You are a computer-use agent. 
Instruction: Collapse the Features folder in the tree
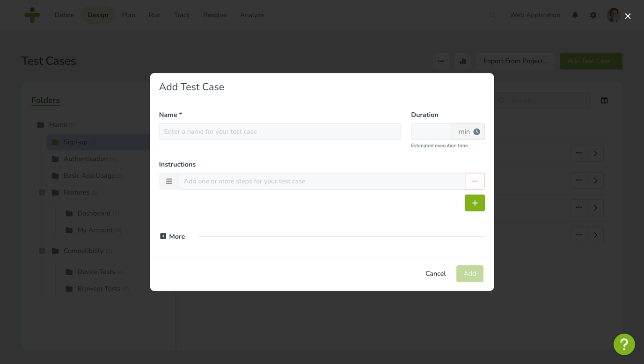tap(41, 192)
